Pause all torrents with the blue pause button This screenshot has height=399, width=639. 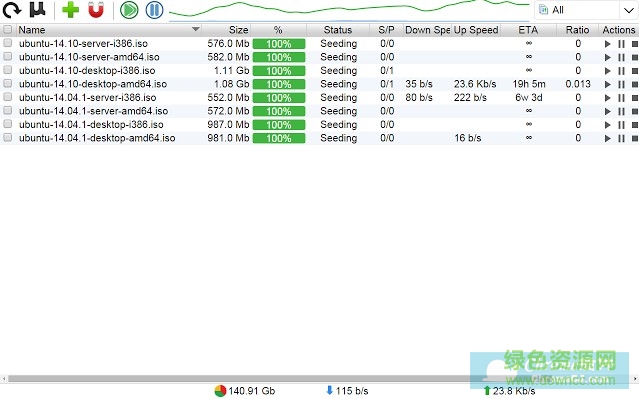pos(154,10)
